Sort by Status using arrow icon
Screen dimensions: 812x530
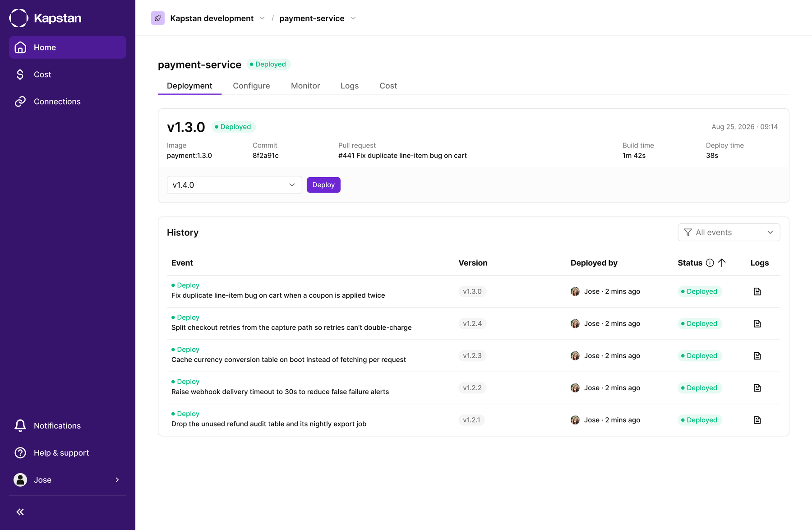pos(722,263)
